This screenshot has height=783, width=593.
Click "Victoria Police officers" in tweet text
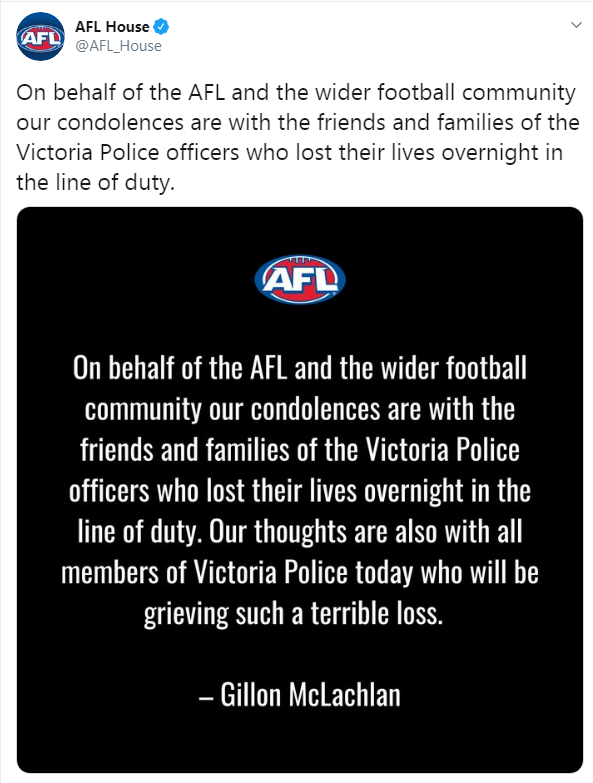click(128, 152)
